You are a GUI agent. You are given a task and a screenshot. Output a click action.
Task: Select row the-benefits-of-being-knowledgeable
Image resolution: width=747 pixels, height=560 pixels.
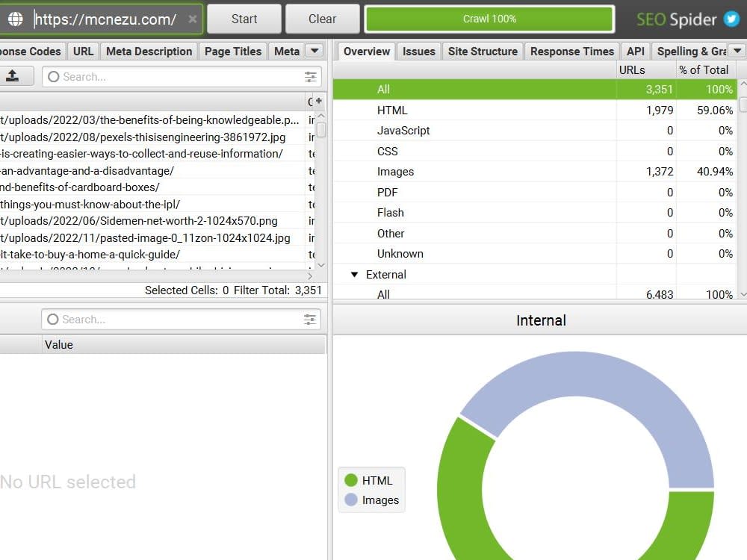click(x=152, y=120)
